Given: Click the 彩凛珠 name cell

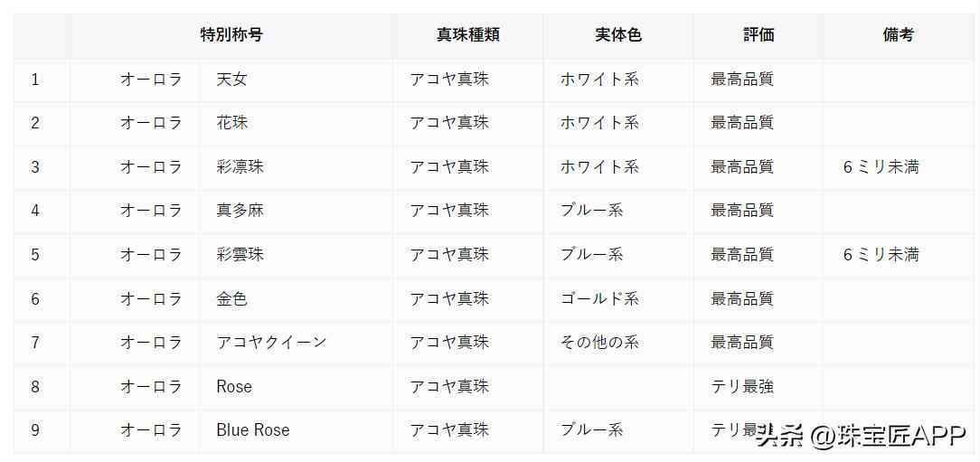Looking at the screenshot, I should (x=240, y=167).
